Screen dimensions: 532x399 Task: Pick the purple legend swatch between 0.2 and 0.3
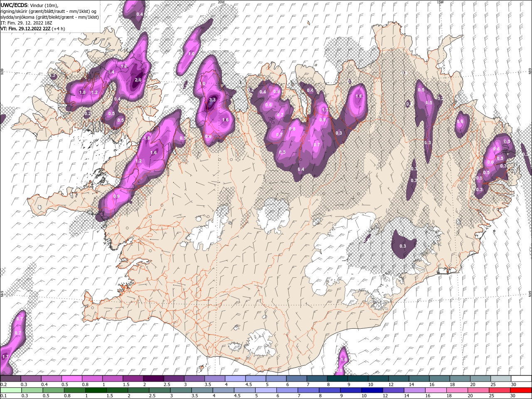coord(10,379)
